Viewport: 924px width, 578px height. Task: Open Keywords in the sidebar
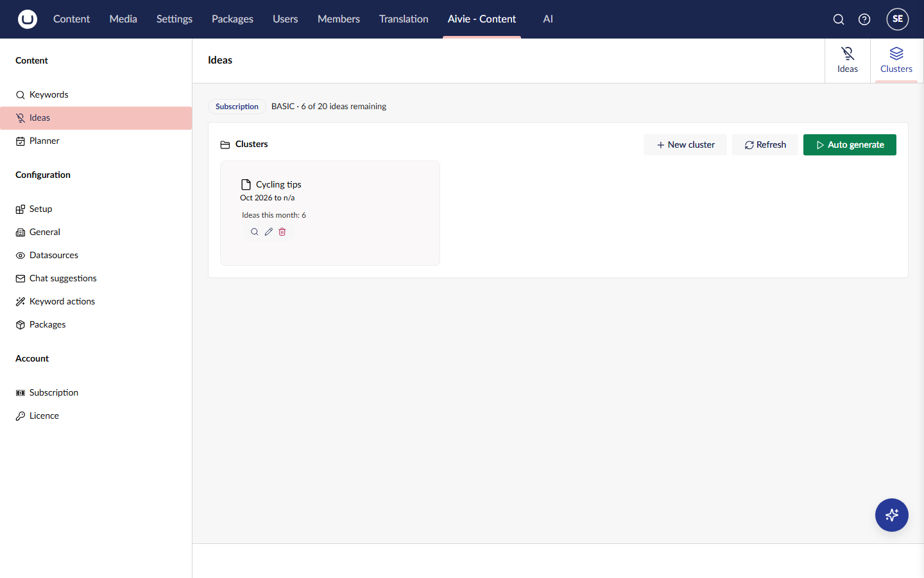(x=96, y=94)
